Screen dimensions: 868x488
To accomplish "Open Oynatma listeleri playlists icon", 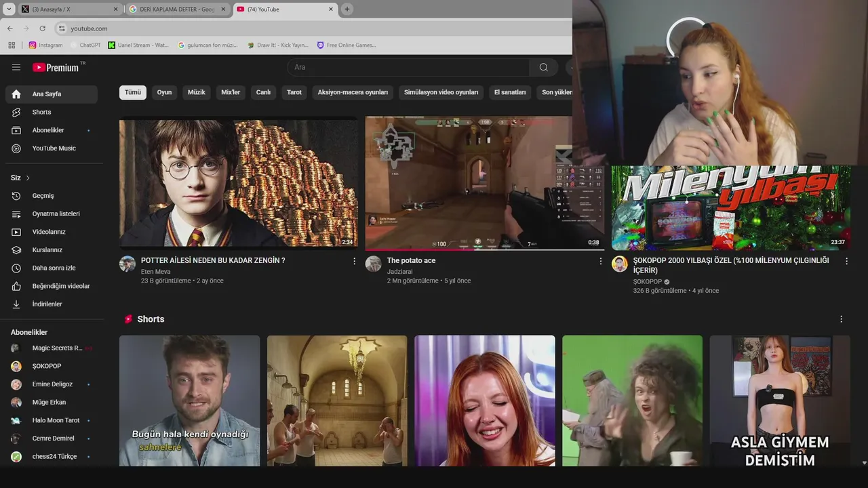I will pyautogui.click(x=16, y=213).
